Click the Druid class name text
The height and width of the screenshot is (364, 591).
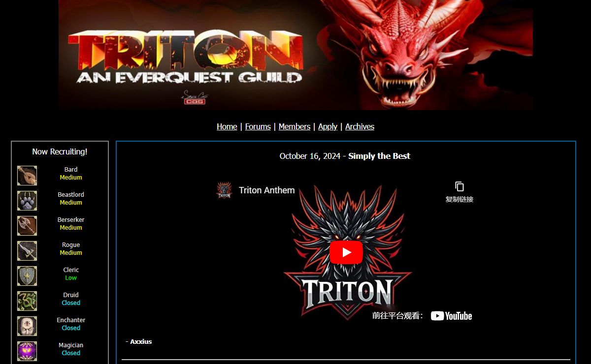coord(71,295)
